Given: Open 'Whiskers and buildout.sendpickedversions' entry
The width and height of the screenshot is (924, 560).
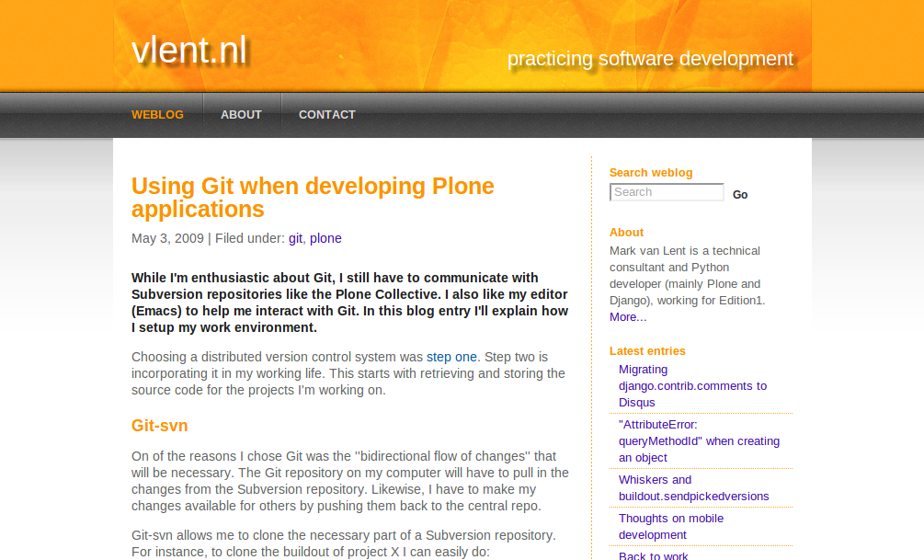Looking at the screenshot, I should pyautogui.click(x=693, y=488).
